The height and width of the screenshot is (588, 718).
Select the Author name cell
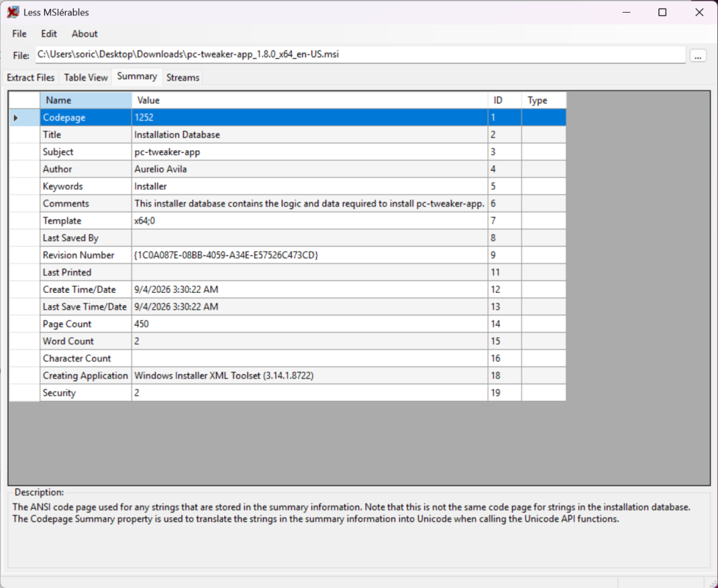tap(86, 170)
